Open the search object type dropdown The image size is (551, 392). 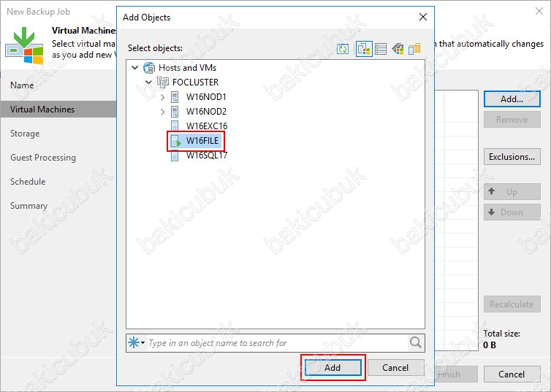click(137, 343)
